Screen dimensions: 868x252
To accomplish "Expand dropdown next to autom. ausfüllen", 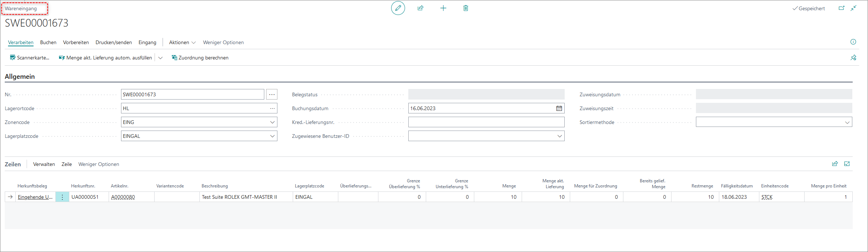I will [x=160, y=58].
